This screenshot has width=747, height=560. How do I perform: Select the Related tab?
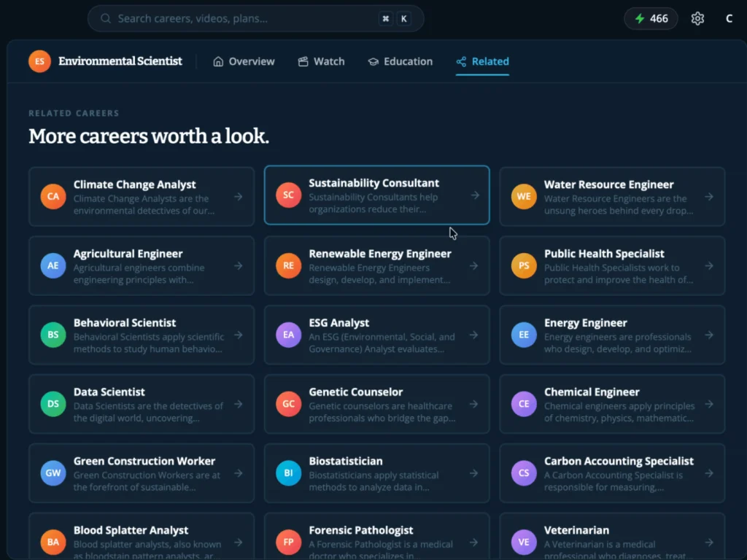483,61
